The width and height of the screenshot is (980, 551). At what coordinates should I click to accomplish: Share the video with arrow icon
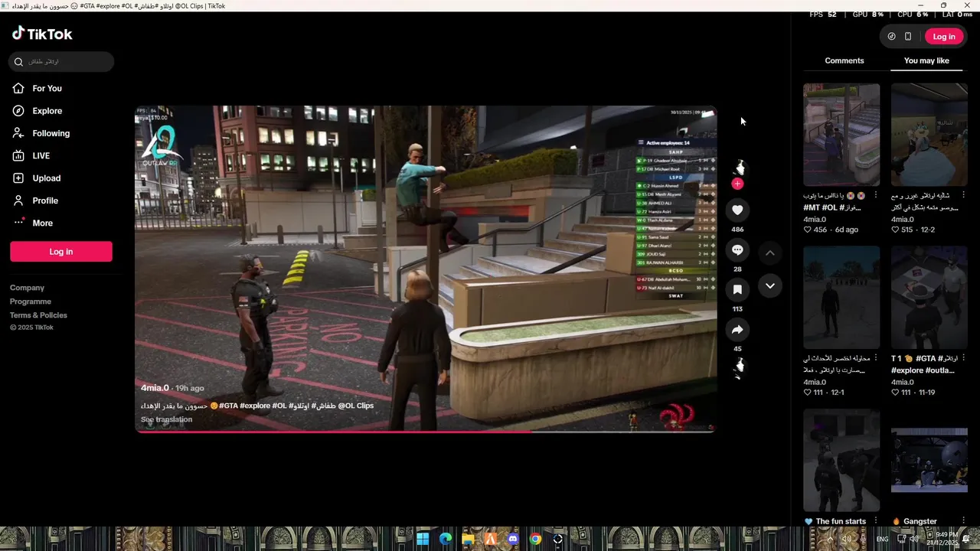[737, 330]
